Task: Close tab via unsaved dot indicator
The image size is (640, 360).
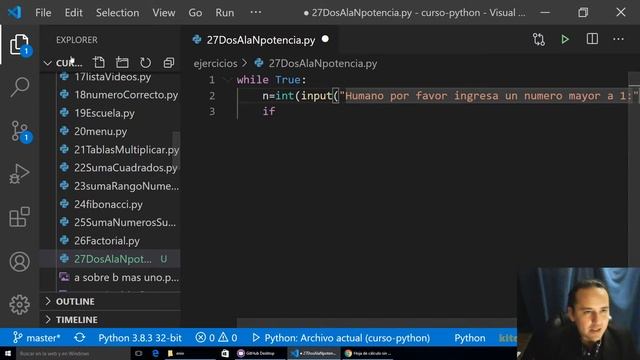Action: (x=325, y=39)
